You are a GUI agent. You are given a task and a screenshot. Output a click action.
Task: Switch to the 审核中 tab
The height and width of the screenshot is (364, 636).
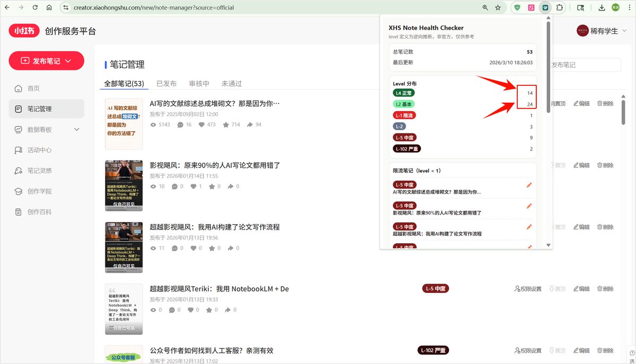[199, 84]
